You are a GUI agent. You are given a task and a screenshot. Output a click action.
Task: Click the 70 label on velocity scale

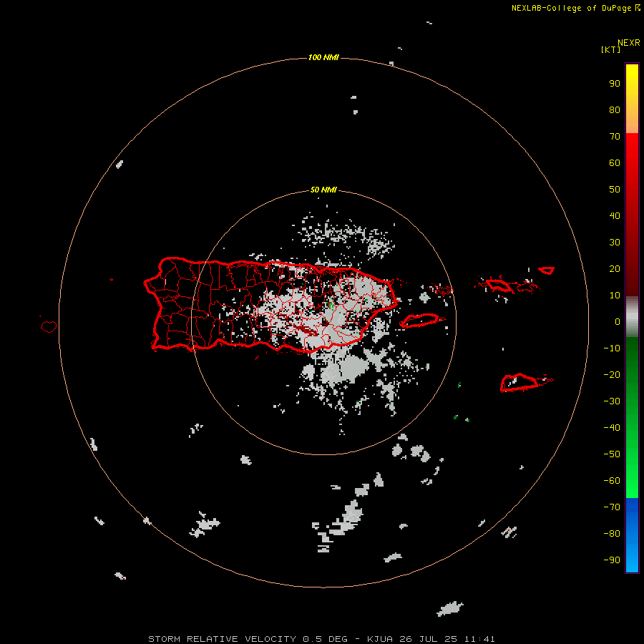[x=615, y=137]
